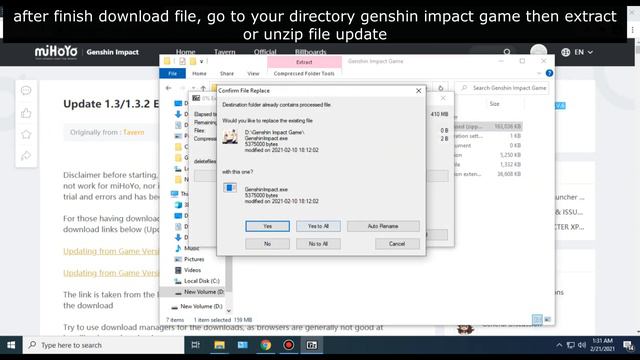Refresh the Explorer folder view
640x360 pixels.
pyautogui.click(x=441, y=88)
